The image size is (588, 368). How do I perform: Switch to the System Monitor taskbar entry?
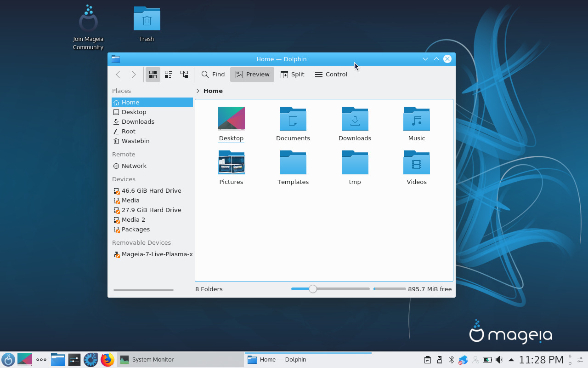[x=181, y=360]
